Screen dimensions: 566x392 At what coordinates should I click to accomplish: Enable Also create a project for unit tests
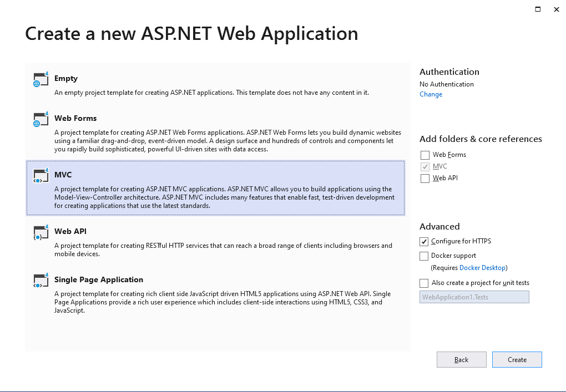(x=424, y=283)
